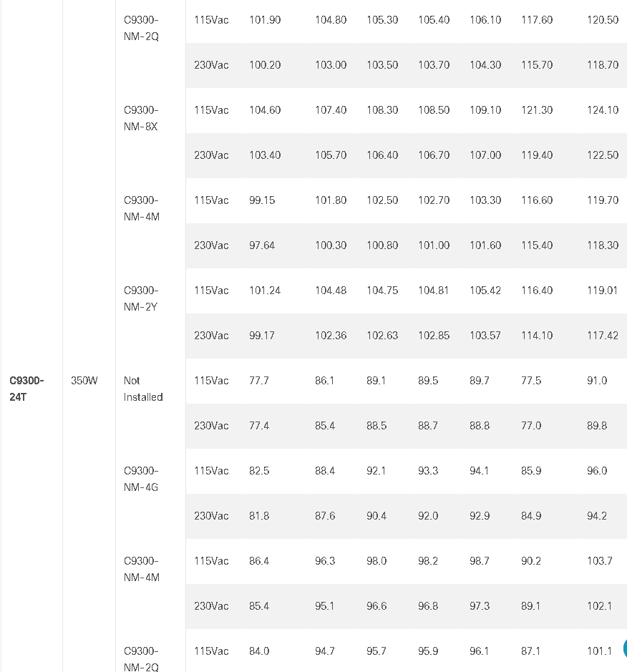
Task: Click the 99.15 power value
Action: (x=262, y=200)
